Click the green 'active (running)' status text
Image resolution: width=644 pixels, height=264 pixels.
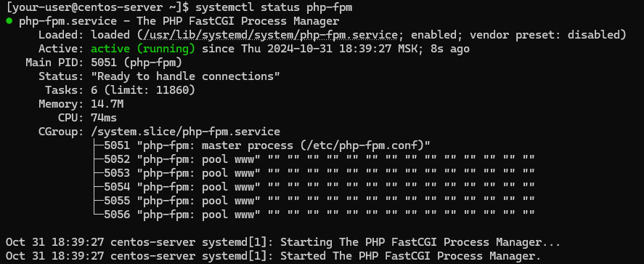click(143, 49)
